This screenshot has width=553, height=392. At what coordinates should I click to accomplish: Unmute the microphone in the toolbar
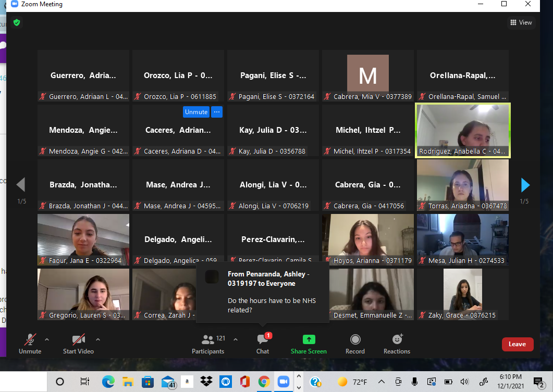pyautogui.click(x=30, y=344)
